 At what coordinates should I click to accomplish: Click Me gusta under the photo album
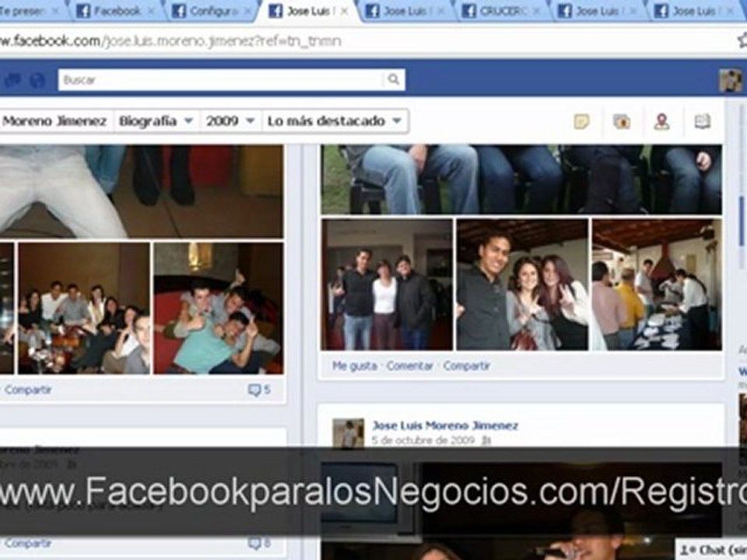coord(355,366)
